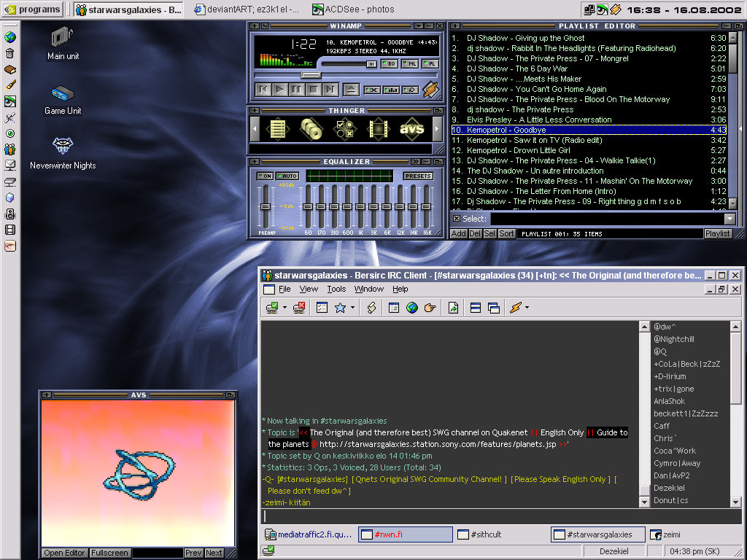Open Bersirc View menu
Image resolution: width=747 pixels, height=560 pixels.
309,289
